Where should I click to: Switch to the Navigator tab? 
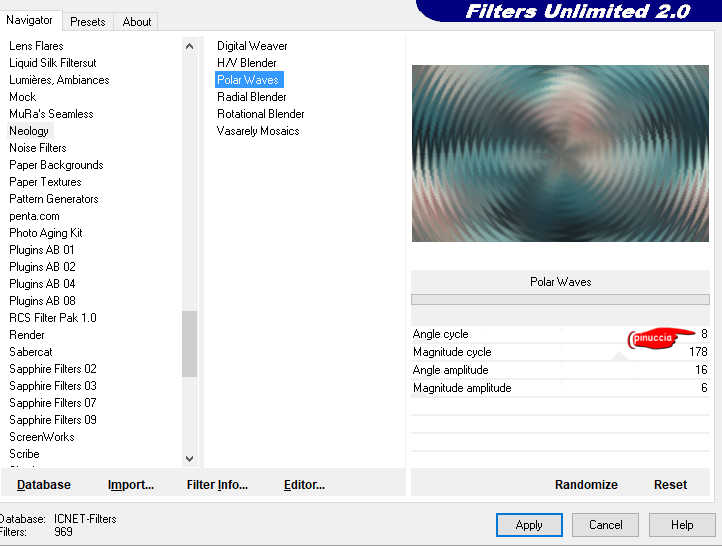(29, 20)
